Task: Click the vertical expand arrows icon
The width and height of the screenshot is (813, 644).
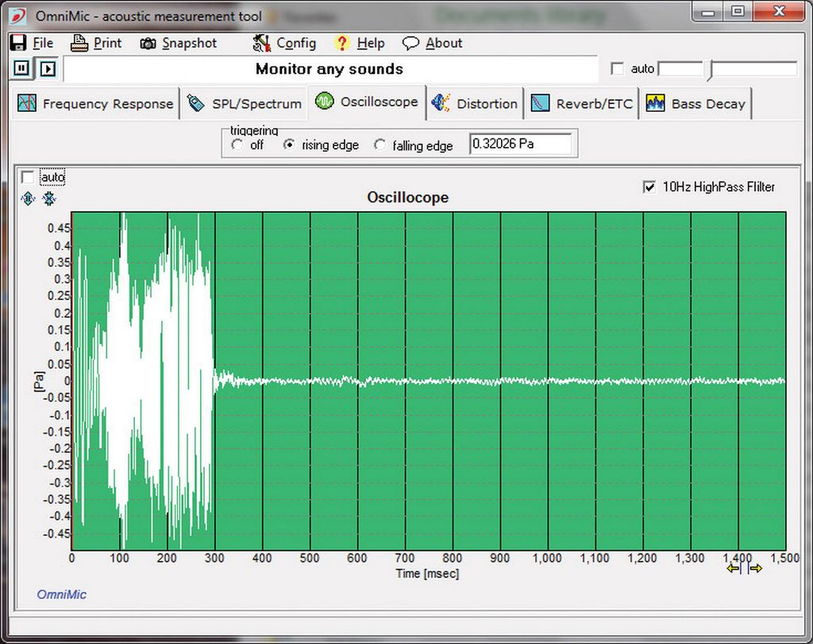Action: tap(28, 198)
